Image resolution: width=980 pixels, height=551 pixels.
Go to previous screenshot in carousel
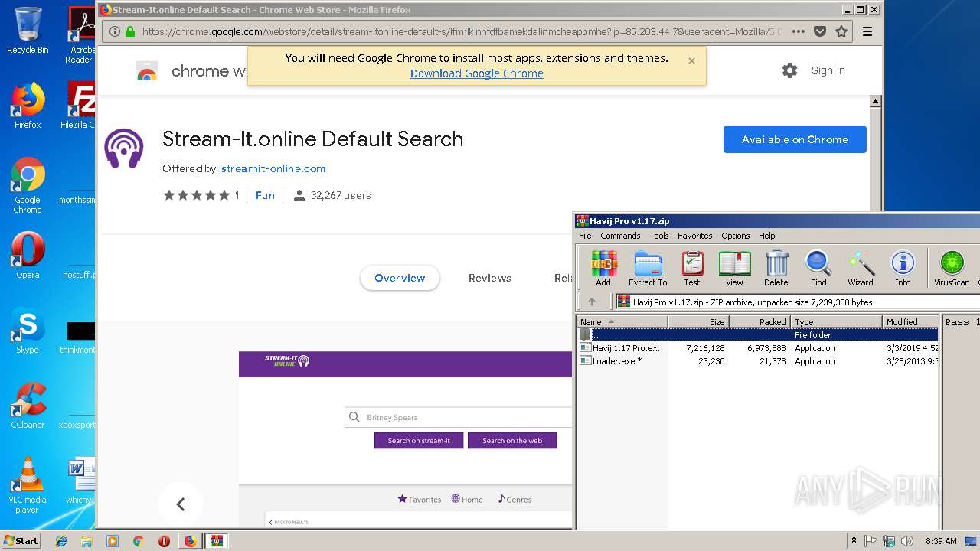coord(181,504)
